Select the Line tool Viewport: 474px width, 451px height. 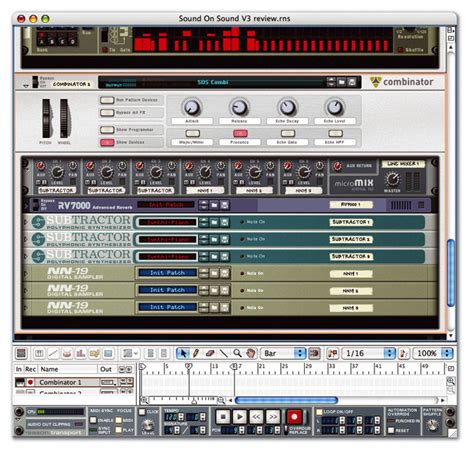223,353
